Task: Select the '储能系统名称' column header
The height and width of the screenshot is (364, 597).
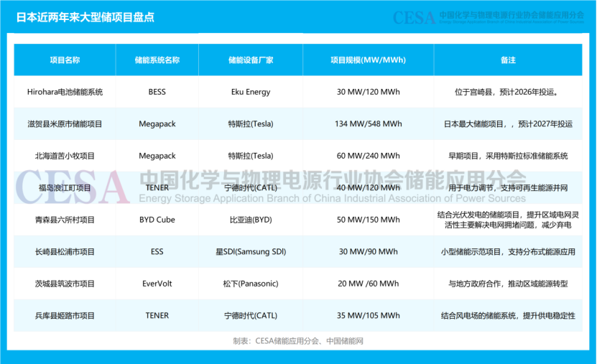Action: click(x=157, y=60)
